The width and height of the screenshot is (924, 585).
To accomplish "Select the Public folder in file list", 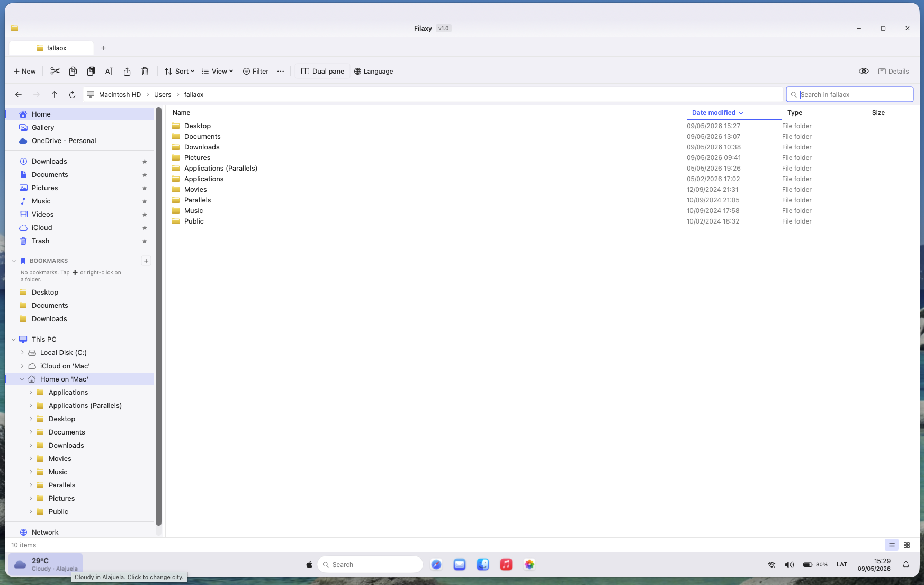I will (543, 221).
